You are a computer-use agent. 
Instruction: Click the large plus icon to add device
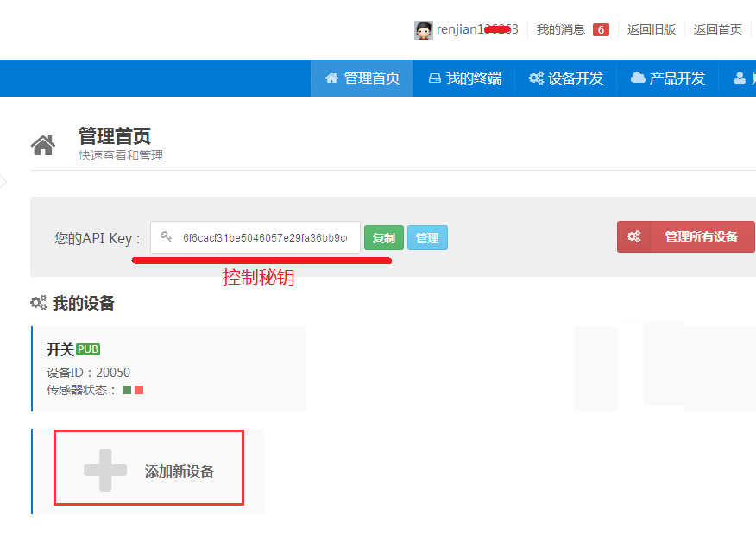[x=104, y=471]
